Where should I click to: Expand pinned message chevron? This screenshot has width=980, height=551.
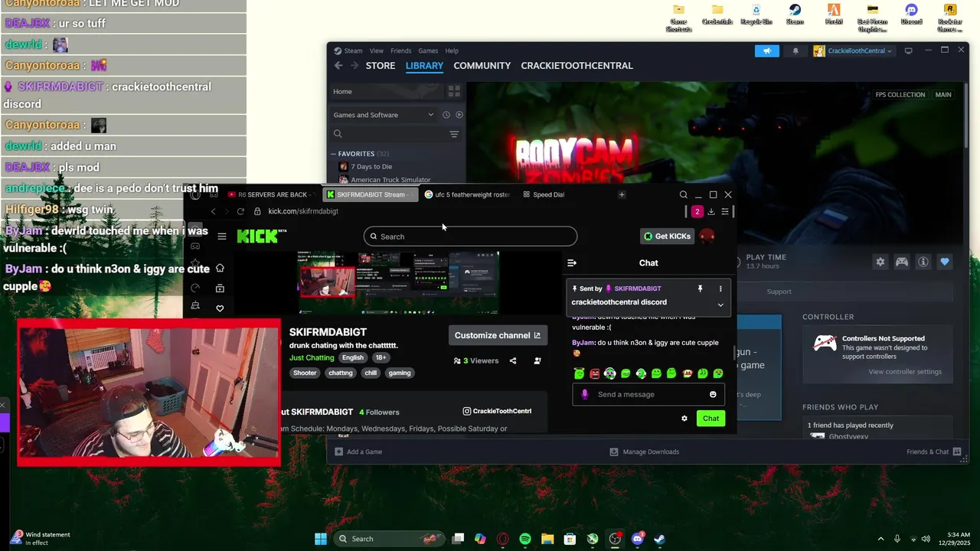[720, 305]
